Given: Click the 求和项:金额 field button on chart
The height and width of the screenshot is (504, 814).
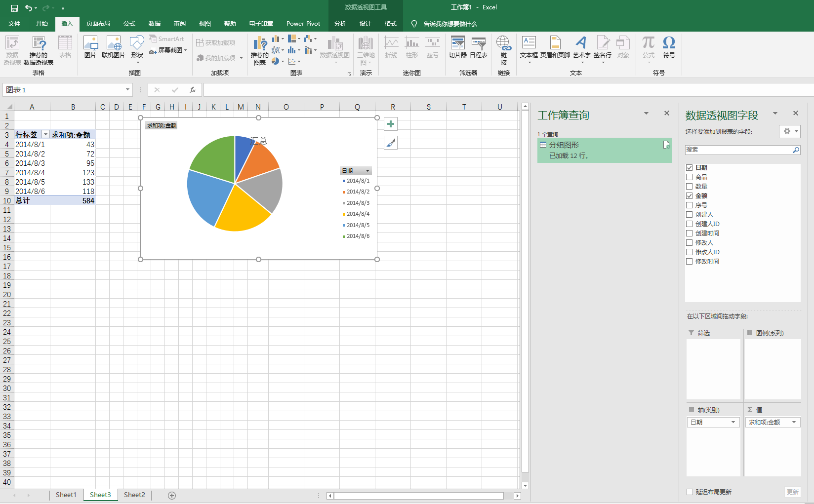Looking at the screenshot, I should coord(162,125).
